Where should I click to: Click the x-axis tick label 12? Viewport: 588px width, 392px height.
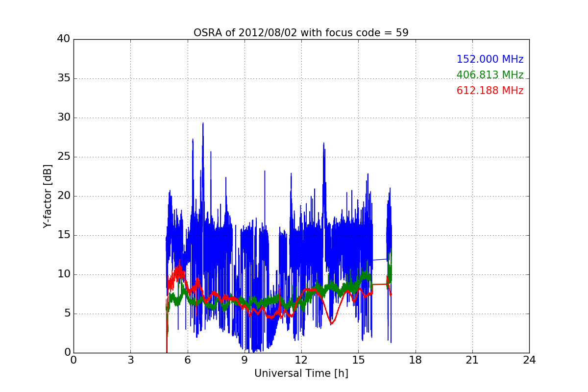[301, 360]
